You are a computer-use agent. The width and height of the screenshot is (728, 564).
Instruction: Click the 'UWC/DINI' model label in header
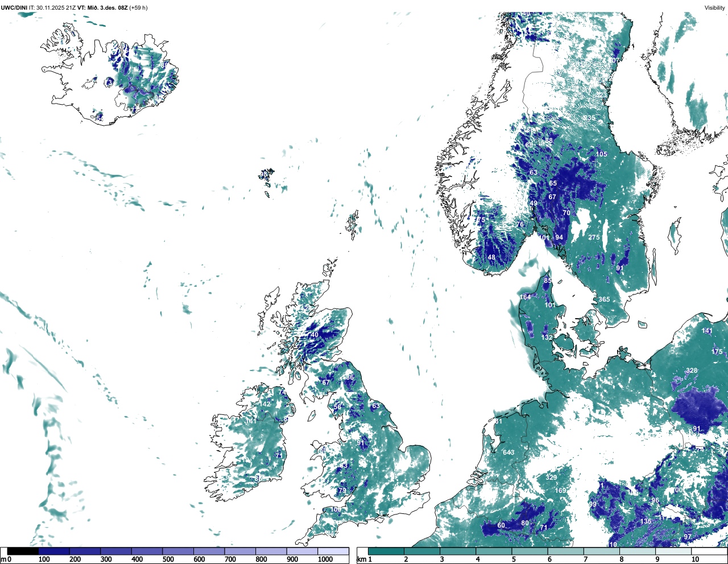(x=14, y=7)
